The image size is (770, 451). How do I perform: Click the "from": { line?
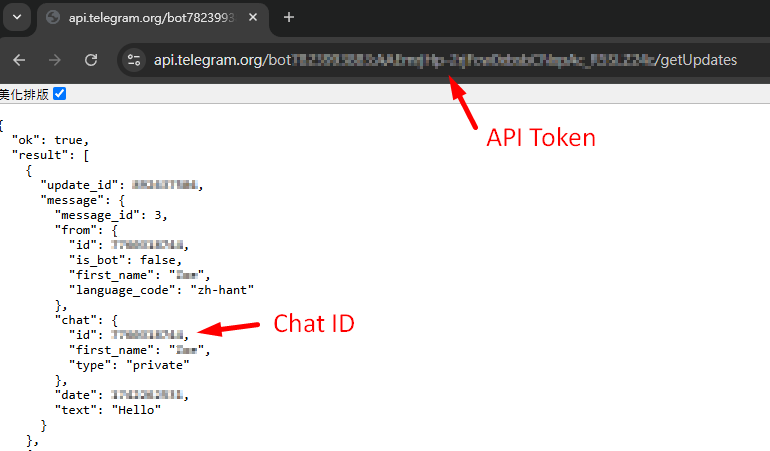[x=86, y=230]
